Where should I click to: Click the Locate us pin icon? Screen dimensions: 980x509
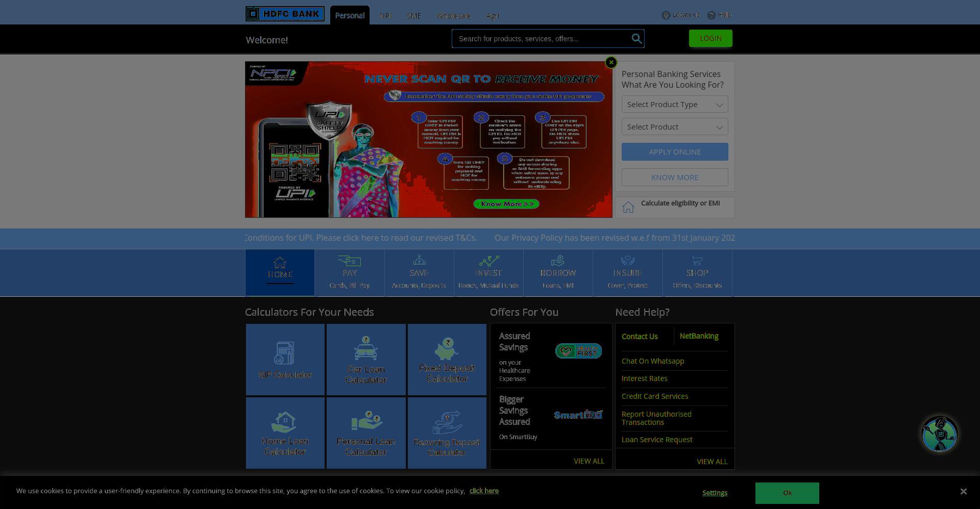point(666,15)
